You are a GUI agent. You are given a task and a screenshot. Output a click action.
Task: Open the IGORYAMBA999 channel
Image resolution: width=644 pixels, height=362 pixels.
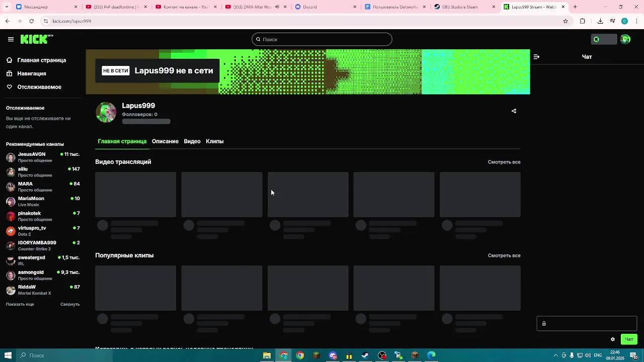point(43,245)
